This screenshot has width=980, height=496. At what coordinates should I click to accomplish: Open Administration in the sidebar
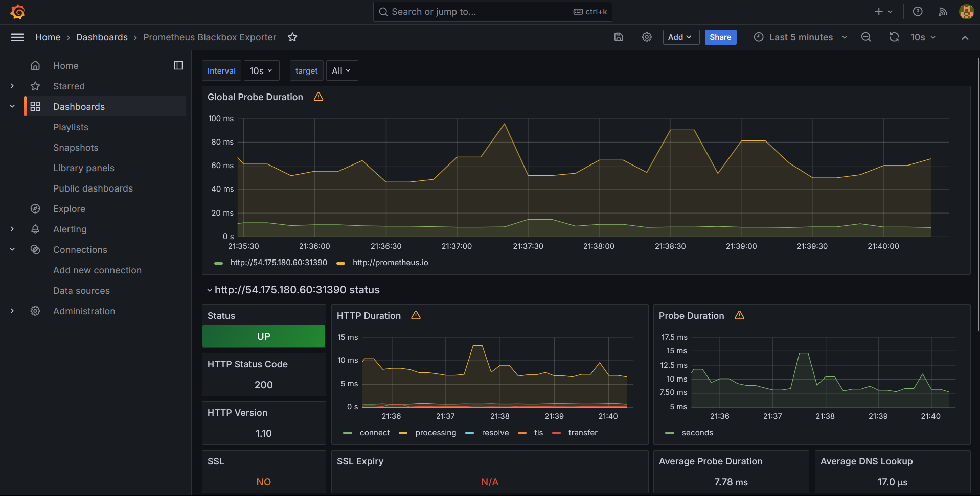[x=84, y=311]
